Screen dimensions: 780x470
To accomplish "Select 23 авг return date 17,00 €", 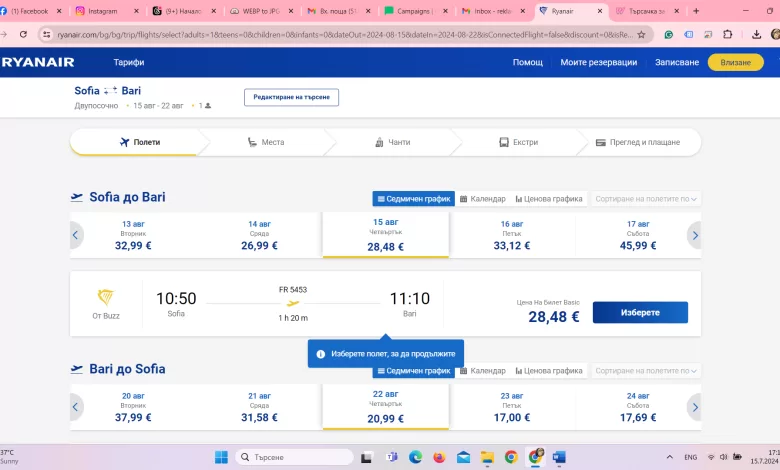I will pyautogui.click(x=512, y=407).
